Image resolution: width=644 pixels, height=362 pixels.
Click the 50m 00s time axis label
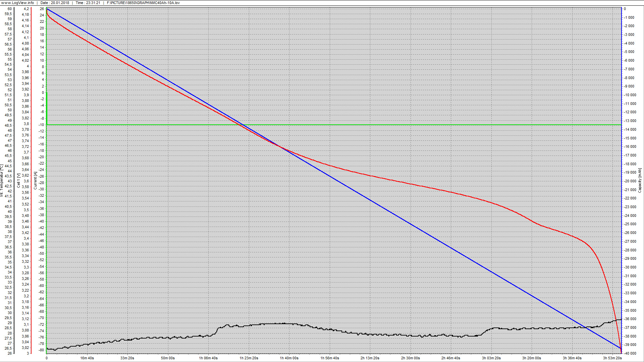pos(168,358)
